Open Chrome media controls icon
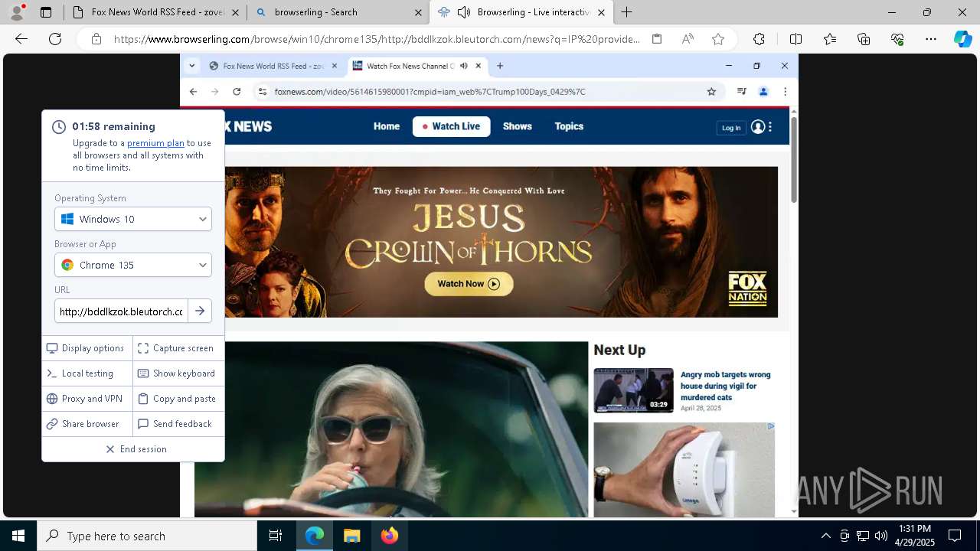 pyautogui.click(x=741, y=92)
